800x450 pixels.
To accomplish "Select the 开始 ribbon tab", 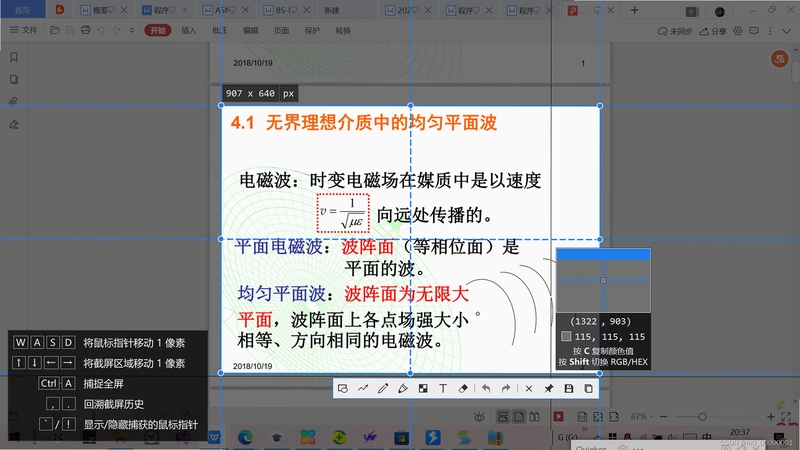I will pyautogui.click(x=157, y=31).
